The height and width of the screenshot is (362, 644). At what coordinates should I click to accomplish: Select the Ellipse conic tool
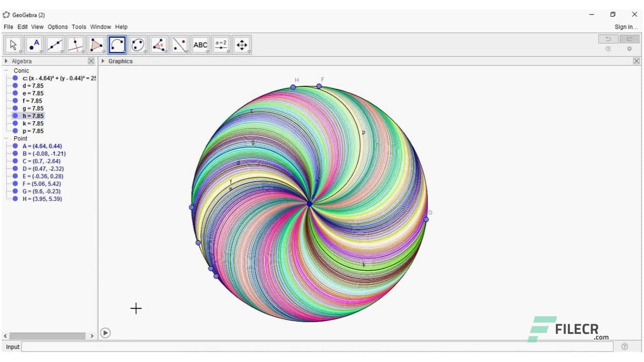[x=137, y=44]
